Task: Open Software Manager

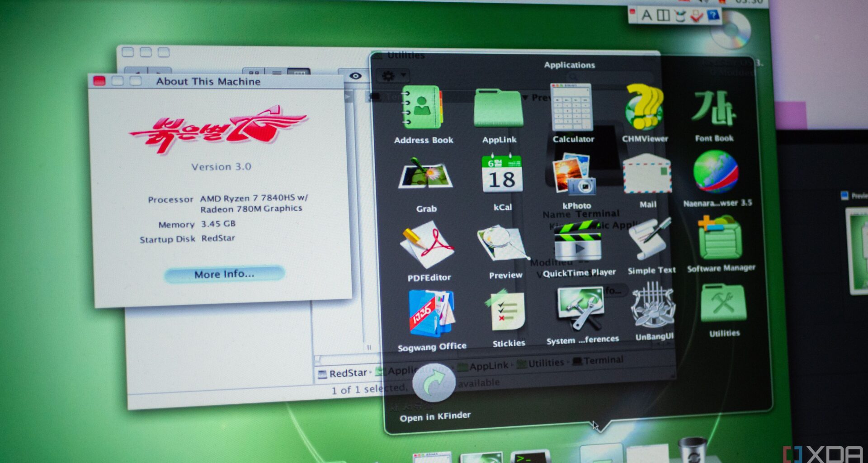Action: click(x=720, y=237)
